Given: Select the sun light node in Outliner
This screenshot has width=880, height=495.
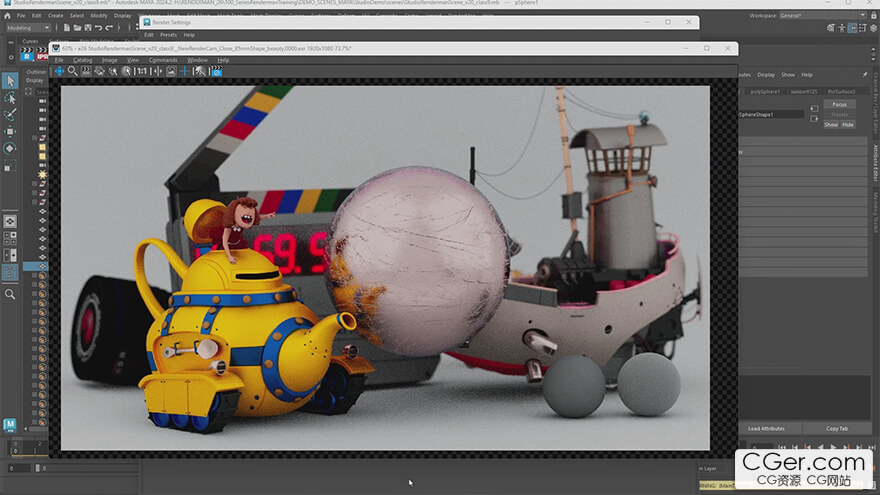Looking at the screenshot, I should 42,175.
